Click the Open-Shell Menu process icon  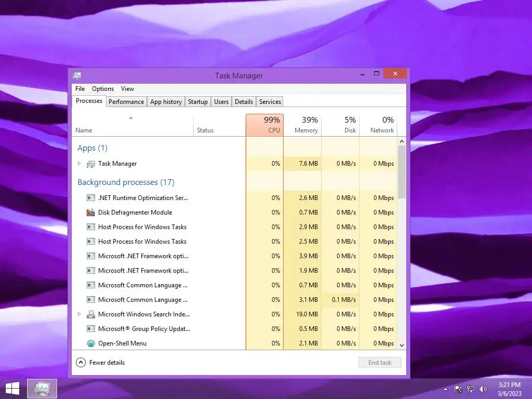[90, 343]
